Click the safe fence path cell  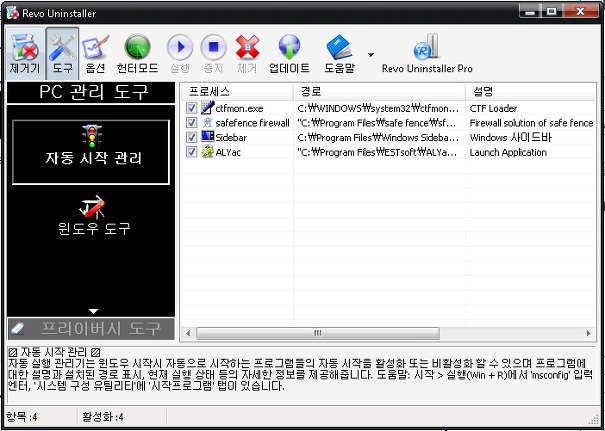click(377, 123)
